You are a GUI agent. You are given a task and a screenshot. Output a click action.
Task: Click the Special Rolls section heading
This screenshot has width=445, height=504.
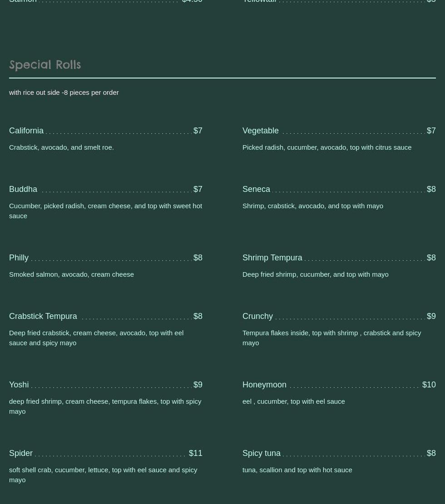click(x=45, y=65)
